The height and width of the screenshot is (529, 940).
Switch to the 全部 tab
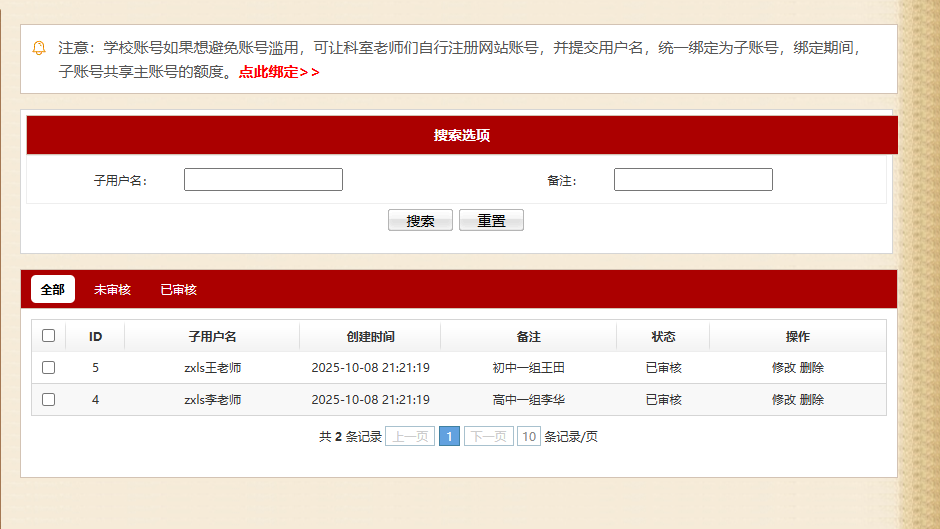click(x=53, y=289)
